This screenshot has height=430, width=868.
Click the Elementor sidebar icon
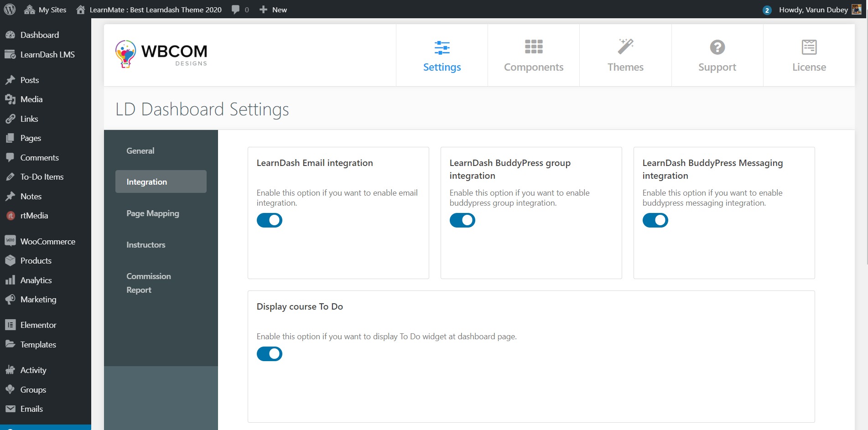point(10,325)
